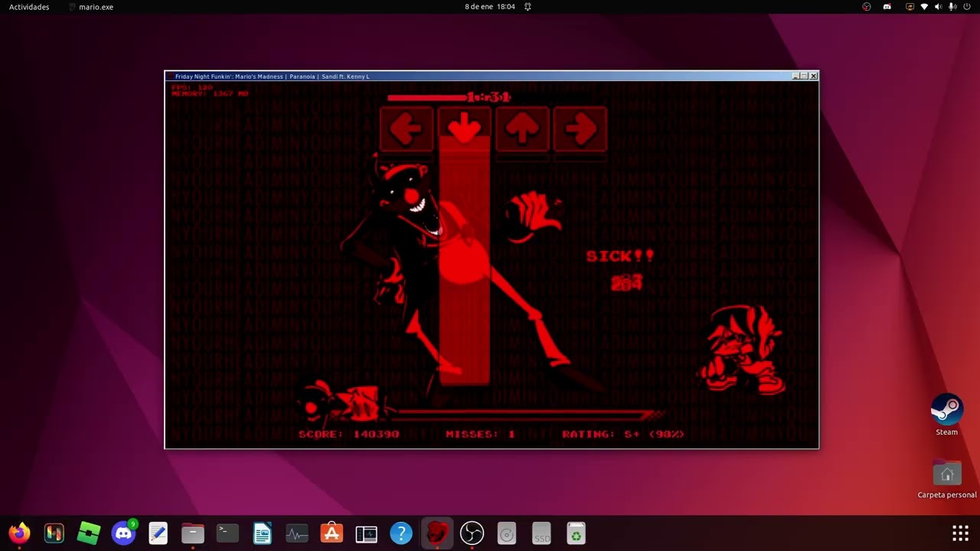Open the Steam desktop shortcut

click(947, 416)
